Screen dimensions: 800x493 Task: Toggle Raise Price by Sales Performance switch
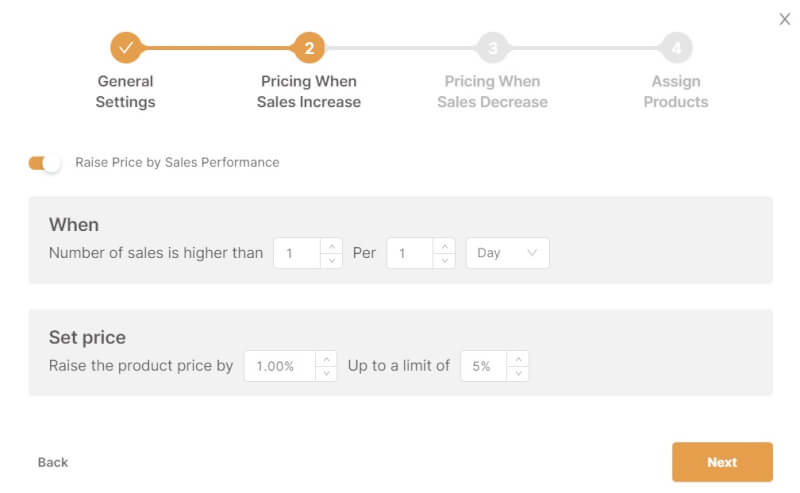click(x=45, y=163)
